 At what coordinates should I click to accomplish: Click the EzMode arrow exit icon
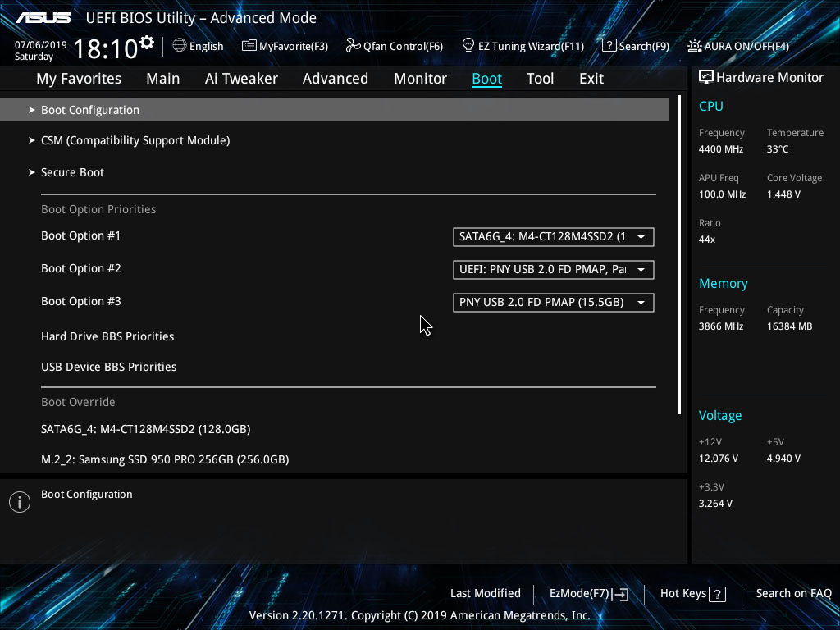[620, 594]
